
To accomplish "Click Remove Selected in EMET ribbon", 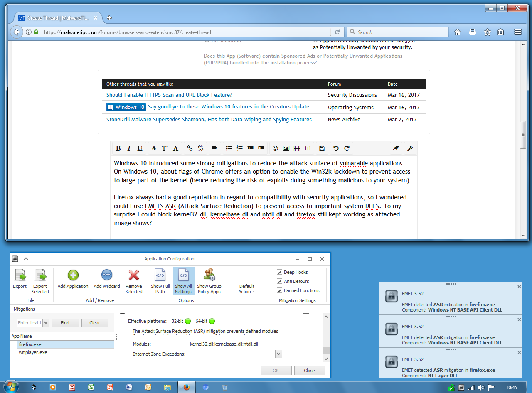I will [x=134, y=281].
